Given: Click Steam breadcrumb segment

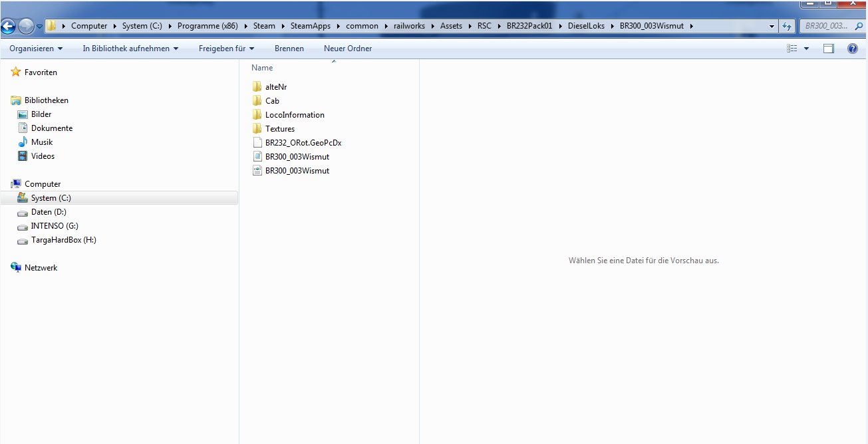Looking at the screenshot, I should point(264,26).
